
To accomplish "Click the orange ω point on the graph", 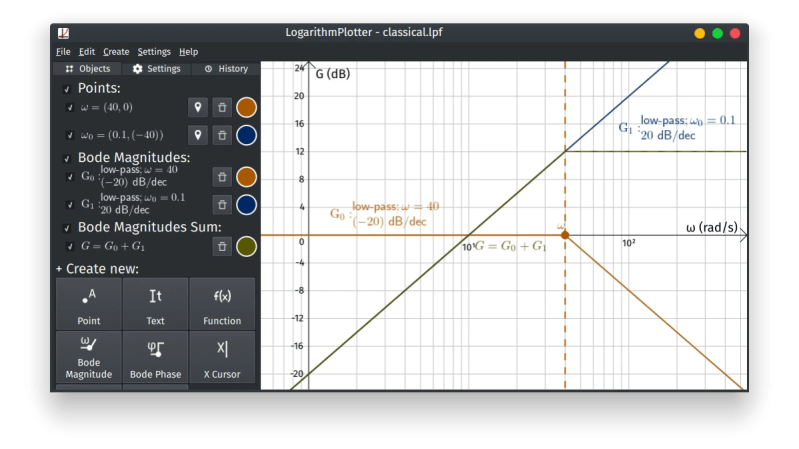I will click(565, 235).
